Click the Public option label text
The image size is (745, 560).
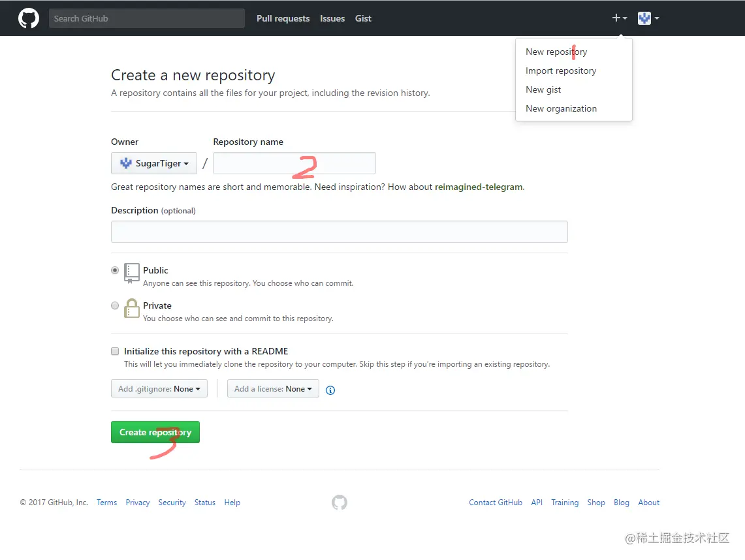[x=156, y=270]
